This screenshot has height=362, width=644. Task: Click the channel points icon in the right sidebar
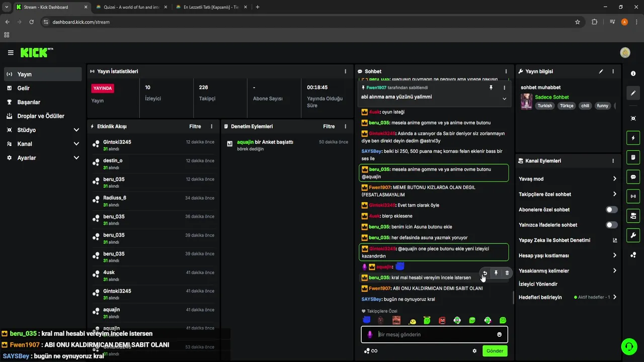[x=633, y=255]
